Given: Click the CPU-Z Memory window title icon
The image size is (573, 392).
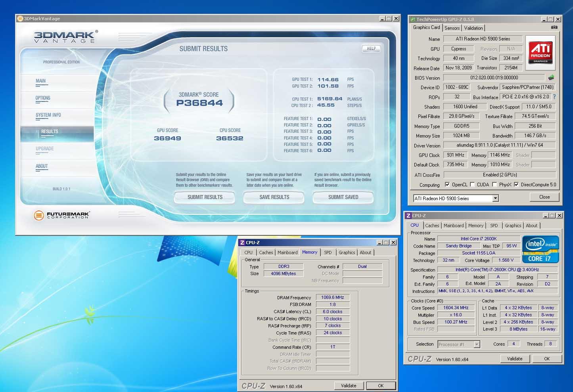Looking at the screenshot, I should tap(242, 243).
